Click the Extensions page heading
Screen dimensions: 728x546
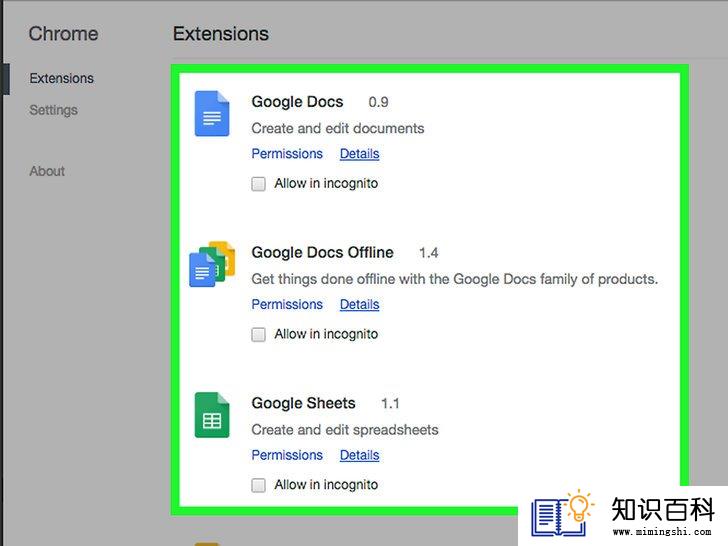pos(221,34)
